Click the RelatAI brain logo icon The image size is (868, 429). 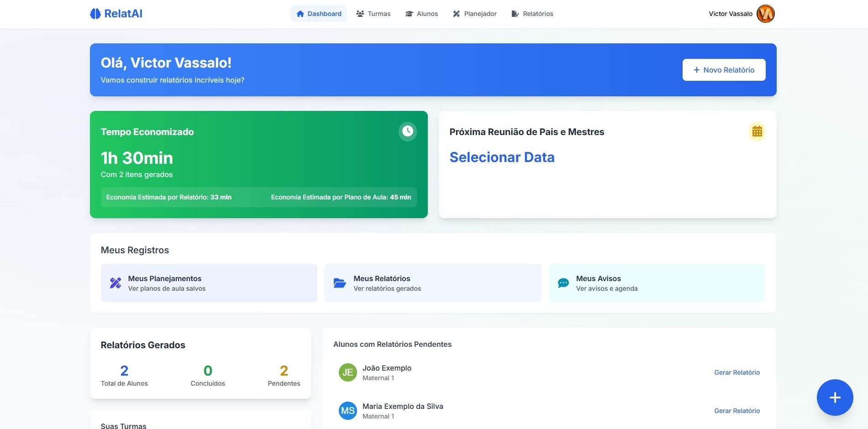pos(95,14)
